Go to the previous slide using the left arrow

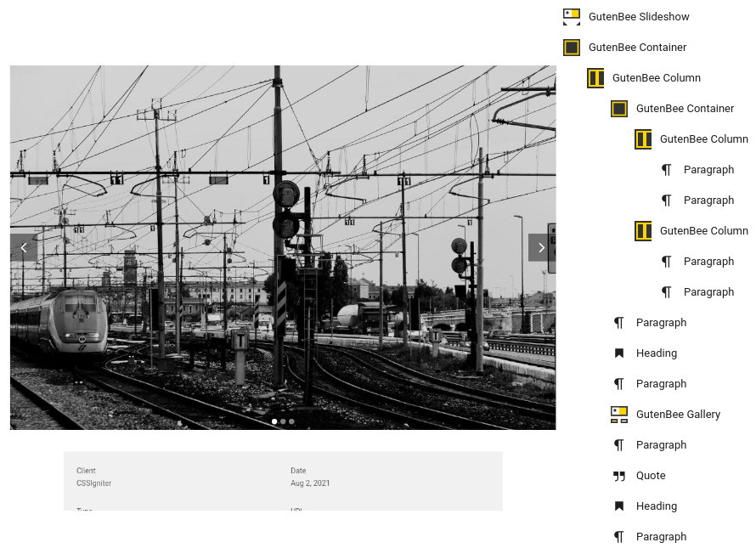[x=24, y=247]
